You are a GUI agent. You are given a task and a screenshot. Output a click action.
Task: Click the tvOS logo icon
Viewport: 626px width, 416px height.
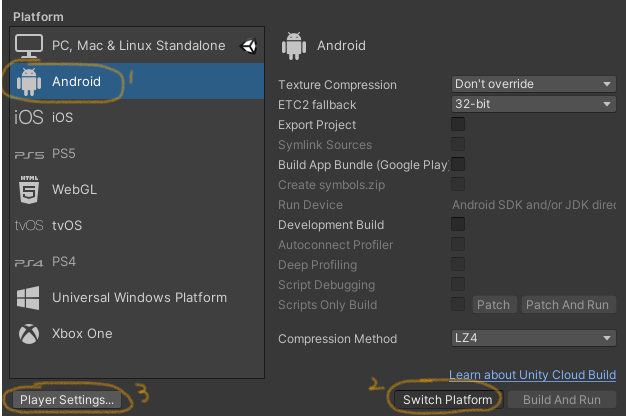[29, 226]
